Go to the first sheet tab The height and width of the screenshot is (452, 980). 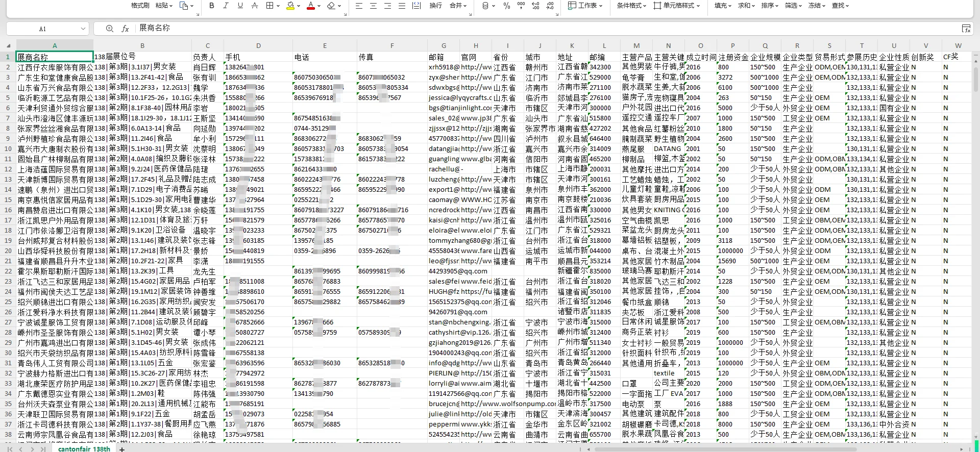(10, 449)
